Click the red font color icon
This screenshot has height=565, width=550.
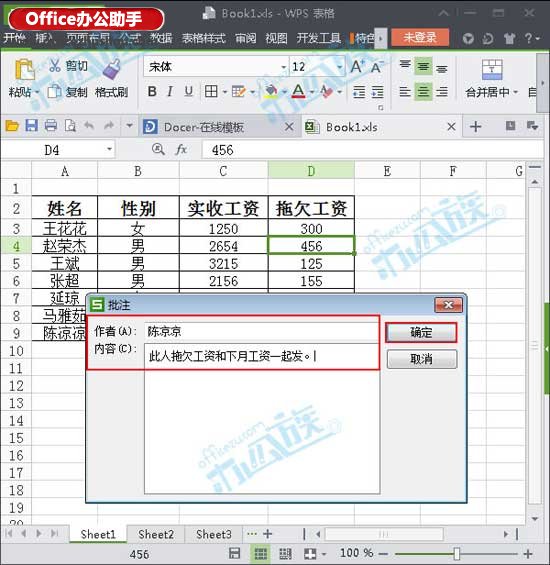coord(298,92)
